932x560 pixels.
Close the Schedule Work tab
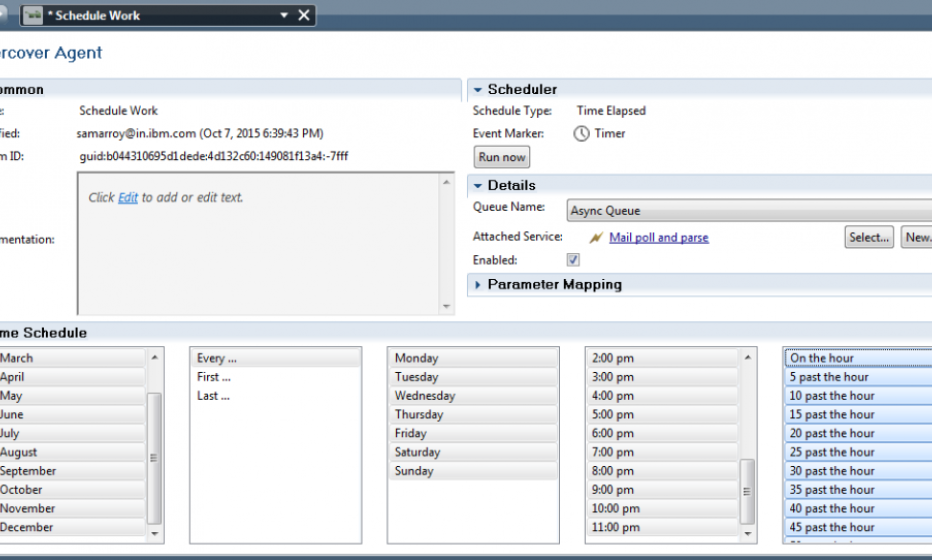point(304,15)
